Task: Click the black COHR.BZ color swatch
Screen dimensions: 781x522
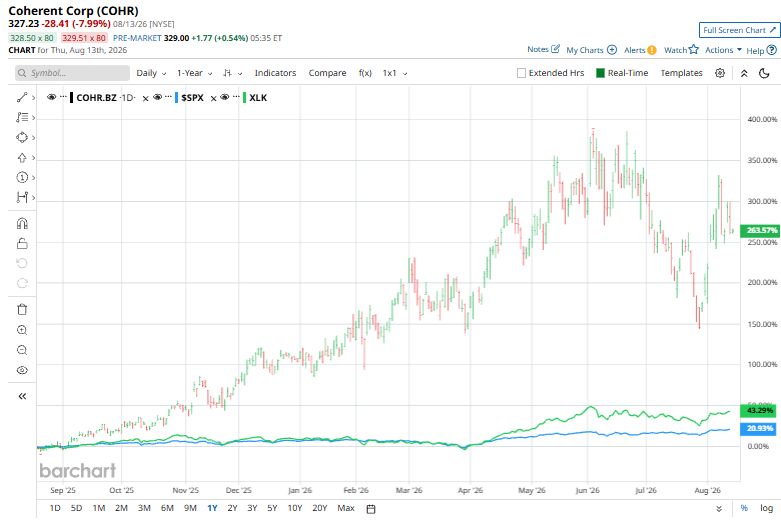Action: pyautogui.click(x=72, y=98)
